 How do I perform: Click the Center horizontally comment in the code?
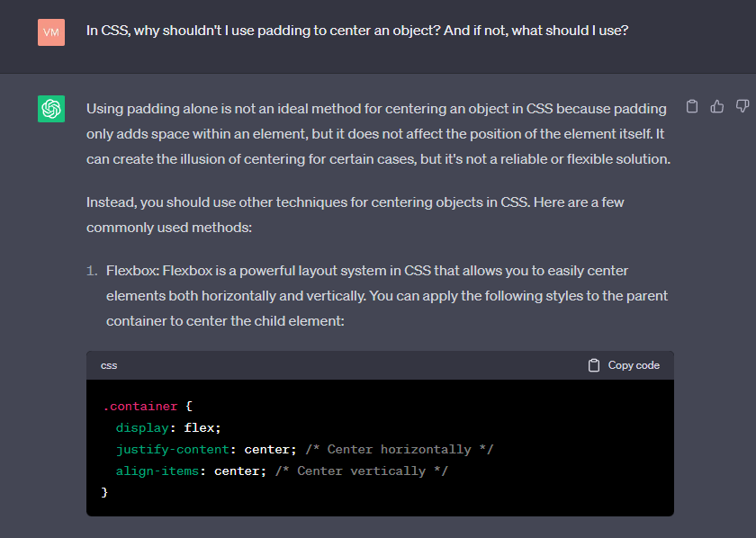(400, 449)
